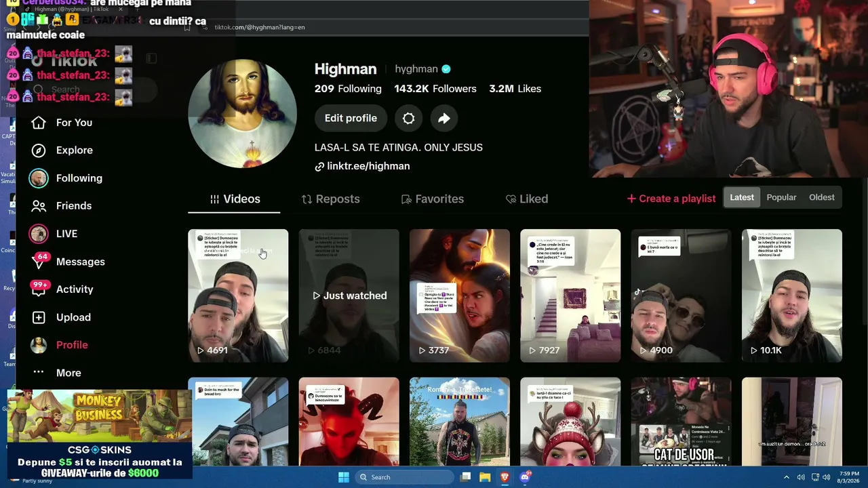The width and height of the screenshot is (868, 488).
Task: Open Discord from the taskbar
Action: [525, 477]
